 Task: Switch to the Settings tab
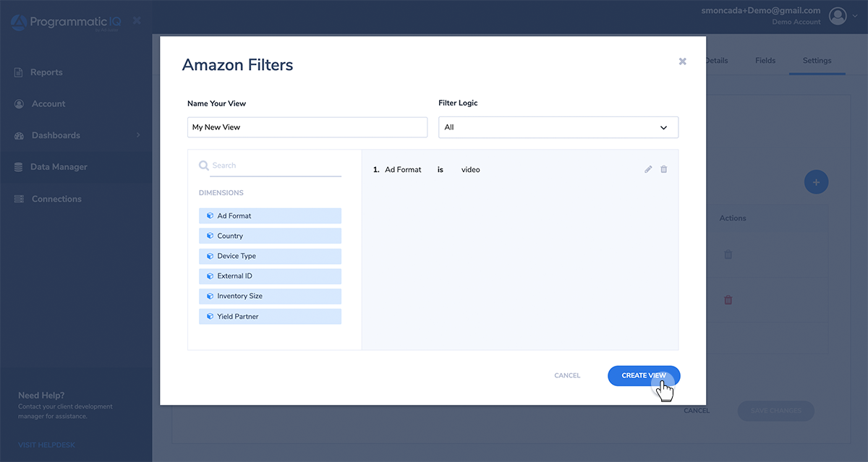tap(817, 61)
